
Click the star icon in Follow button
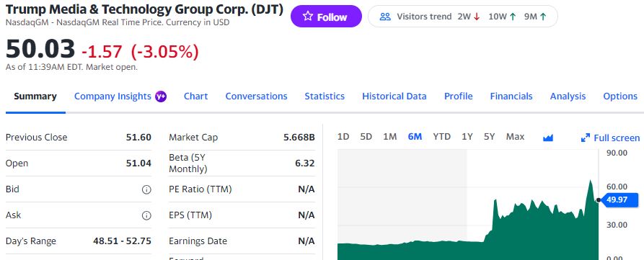(x=308, y=17)
